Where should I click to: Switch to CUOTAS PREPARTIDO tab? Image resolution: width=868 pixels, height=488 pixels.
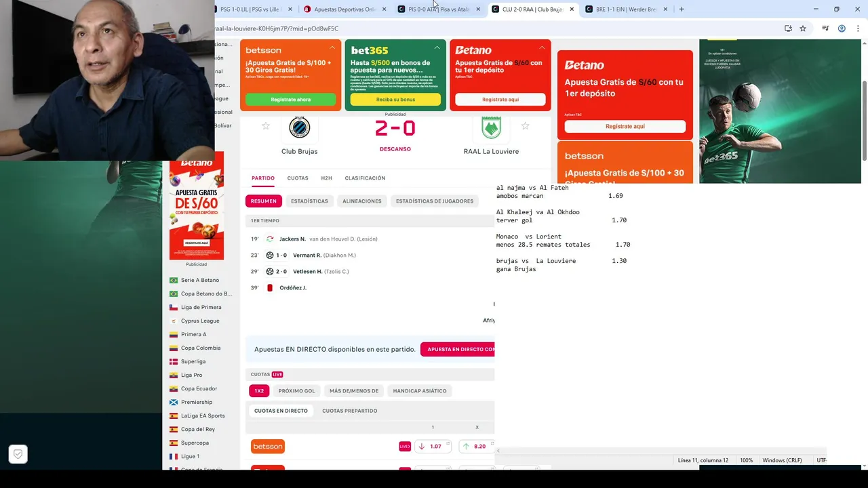coord(350,411)
